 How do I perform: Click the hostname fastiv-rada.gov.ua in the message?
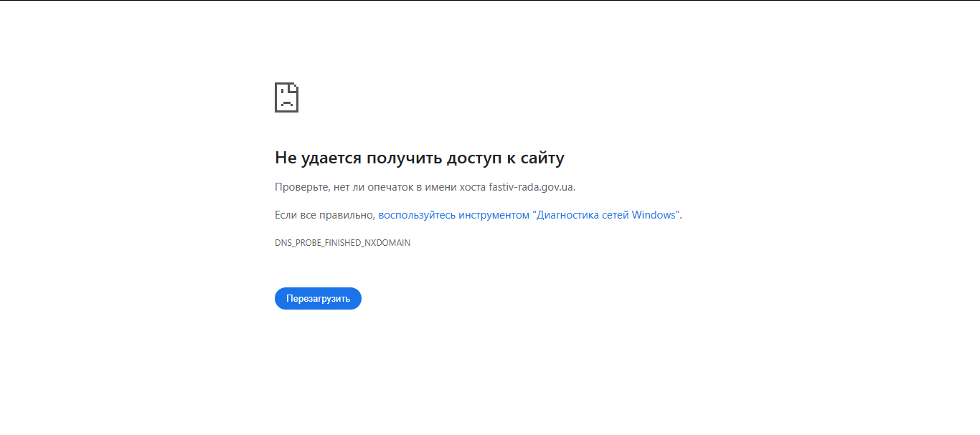530,186
